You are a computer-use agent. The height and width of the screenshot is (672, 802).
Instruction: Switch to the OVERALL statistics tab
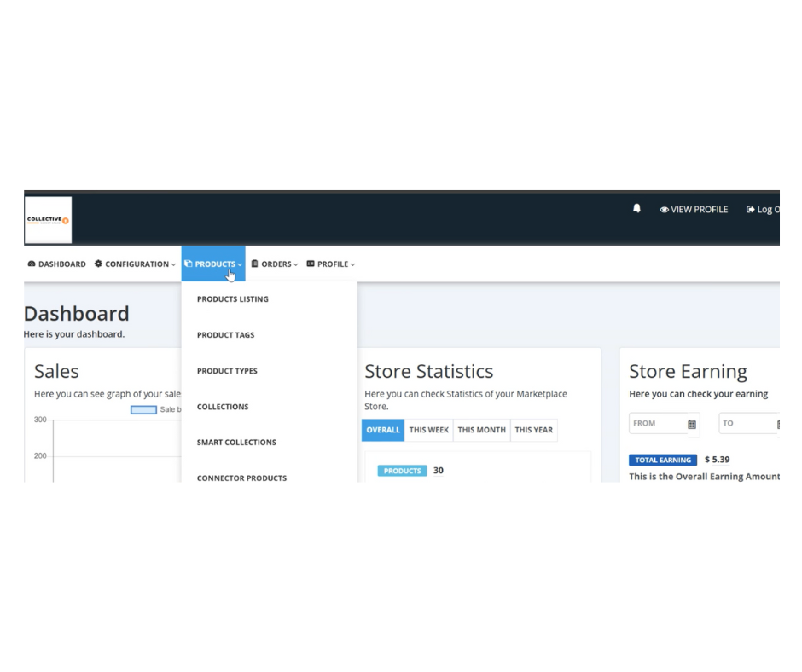pos(382,430)
